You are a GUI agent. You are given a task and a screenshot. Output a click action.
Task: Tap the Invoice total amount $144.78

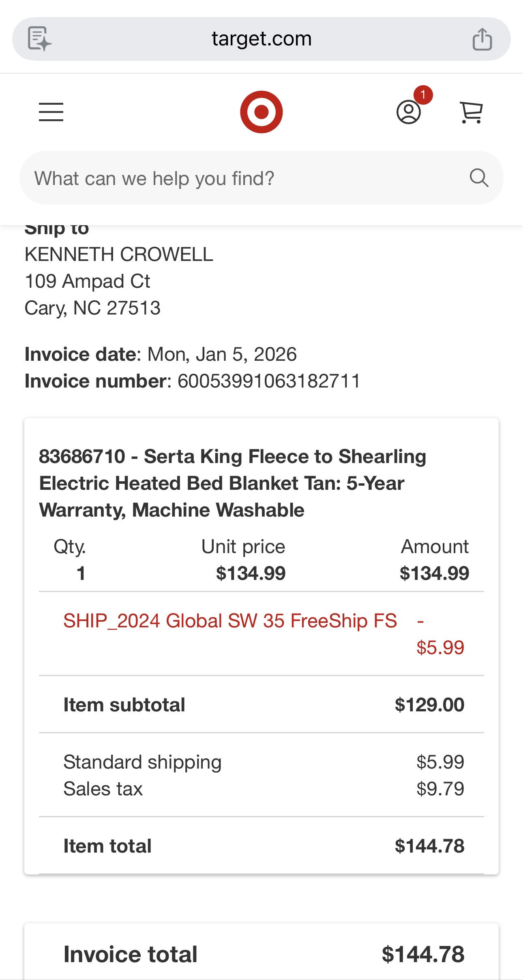tap(423, 954)
